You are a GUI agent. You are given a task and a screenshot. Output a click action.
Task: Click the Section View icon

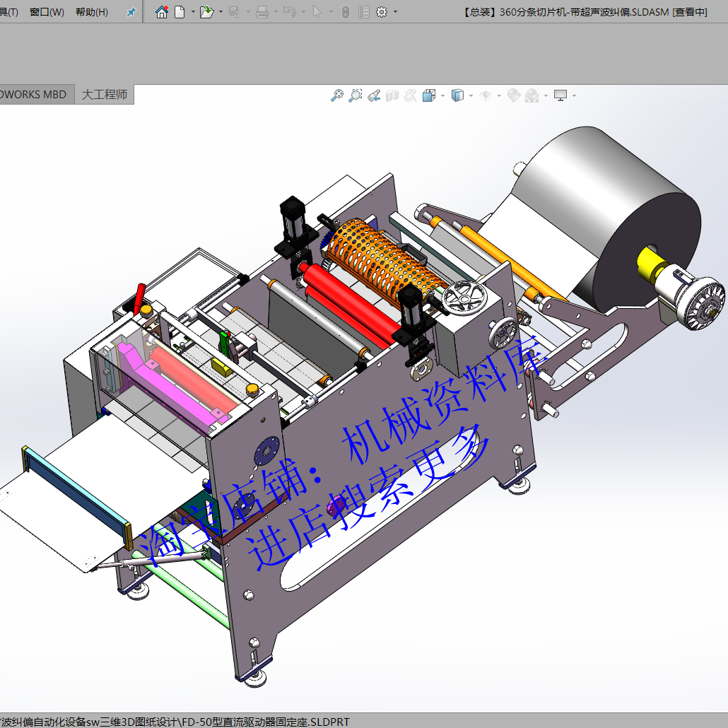point(392,95)
